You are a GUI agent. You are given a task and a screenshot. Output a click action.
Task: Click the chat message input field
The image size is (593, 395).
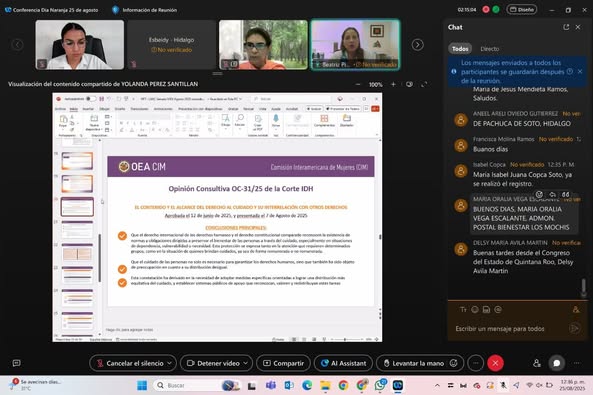[511, 328]
